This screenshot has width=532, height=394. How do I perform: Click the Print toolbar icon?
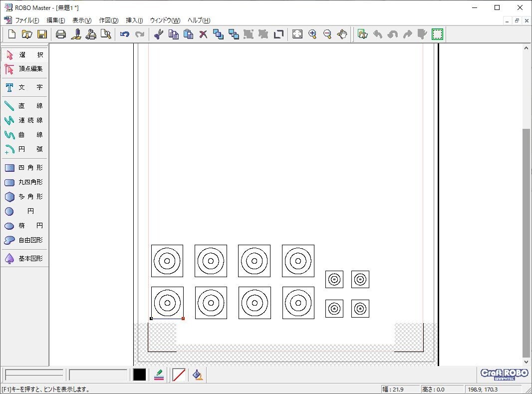pyautogui.click(x=61, y=34)
